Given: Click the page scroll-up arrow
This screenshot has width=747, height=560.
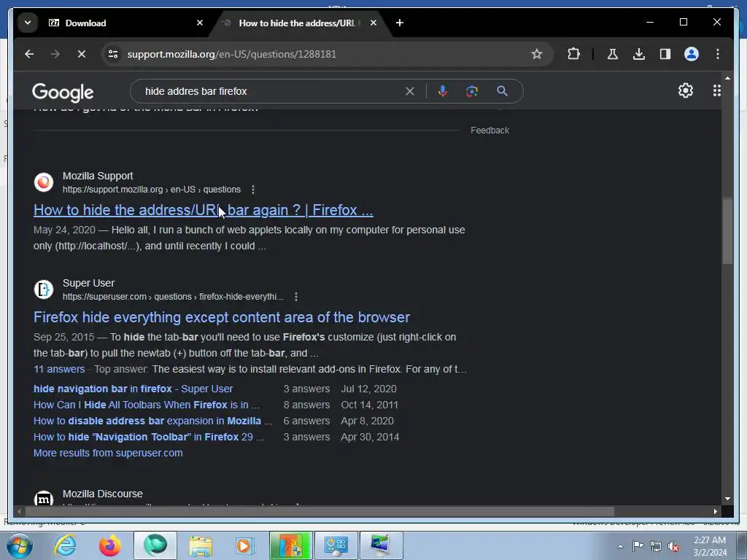Looking at the screenshot, I should (727, 77).
